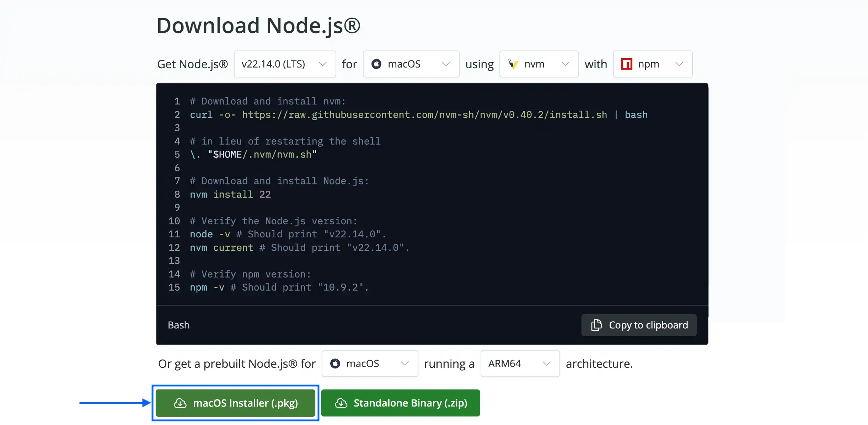Open the prebuilt Node.js macOS dropdown
The width and height of the screenshot is (868, 425).
click(x=370, y=364)
